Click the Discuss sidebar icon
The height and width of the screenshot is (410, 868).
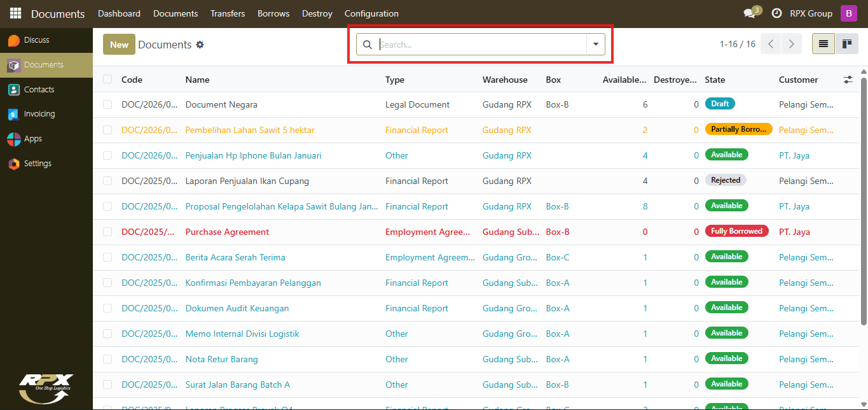[x=14, y=40]
